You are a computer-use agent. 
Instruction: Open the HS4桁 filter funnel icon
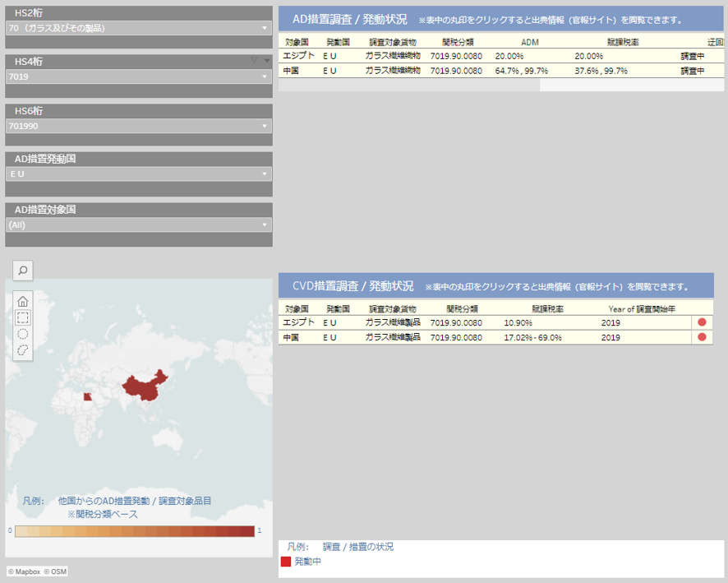coord(255,60)
